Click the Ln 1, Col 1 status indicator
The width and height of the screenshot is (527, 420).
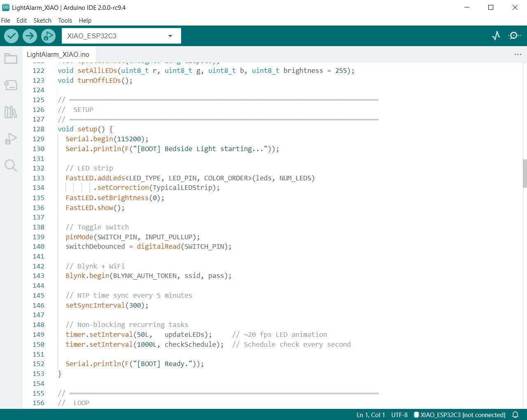[371, 415]
